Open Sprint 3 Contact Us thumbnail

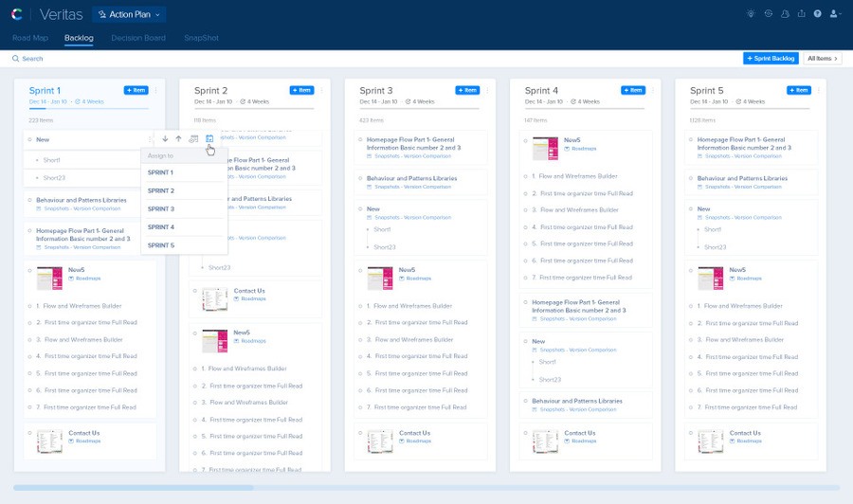380,441
